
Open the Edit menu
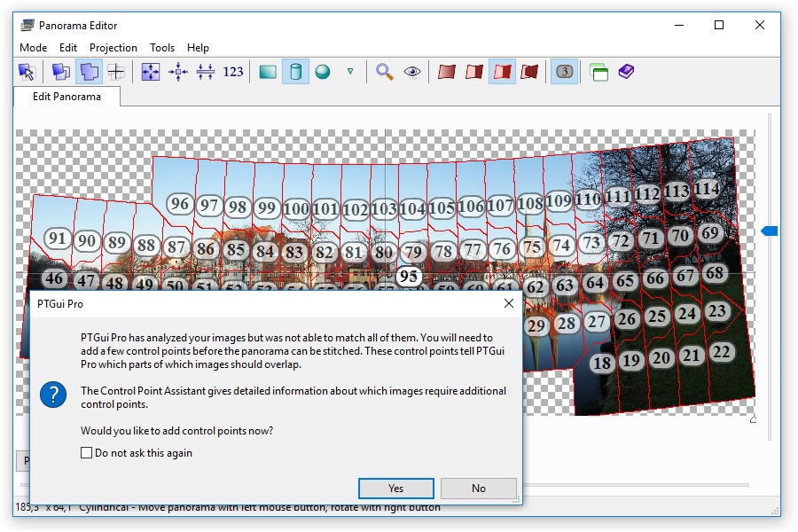click(68, 47)
